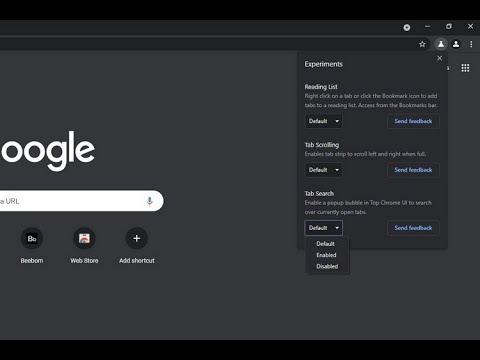Click the voice search microphone

(150, 201)
